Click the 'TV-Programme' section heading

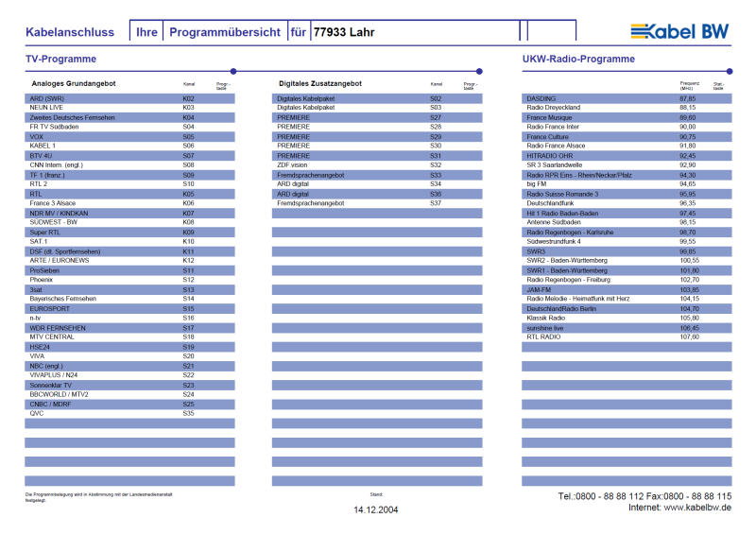point(60,59)
